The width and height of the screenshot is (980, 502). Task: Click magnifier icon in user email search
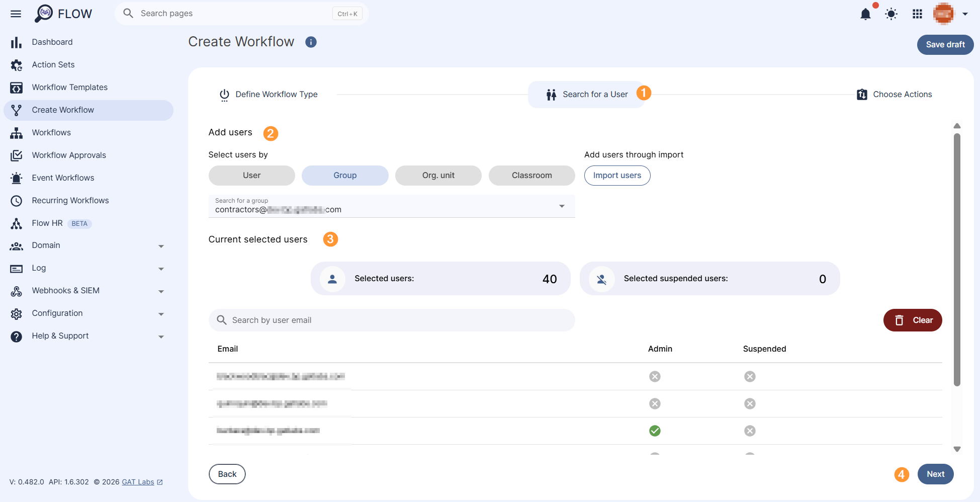coord(221,320)
